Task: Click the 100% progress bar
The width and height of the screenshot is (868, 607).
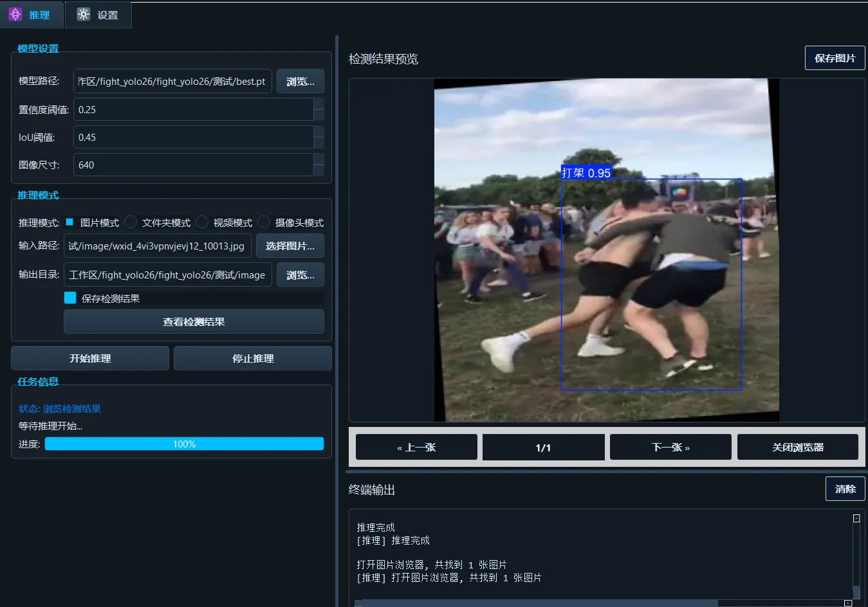Action: (184, 444)
